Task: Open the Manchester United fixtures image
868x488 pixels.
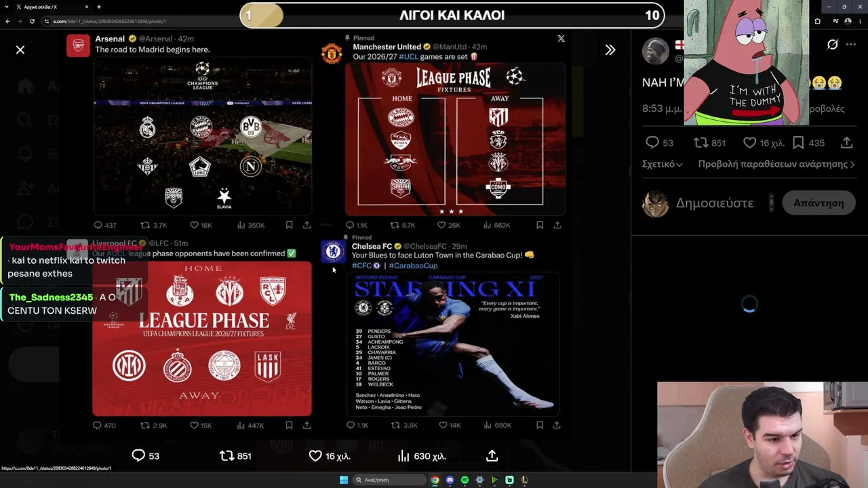Action: 455,138
